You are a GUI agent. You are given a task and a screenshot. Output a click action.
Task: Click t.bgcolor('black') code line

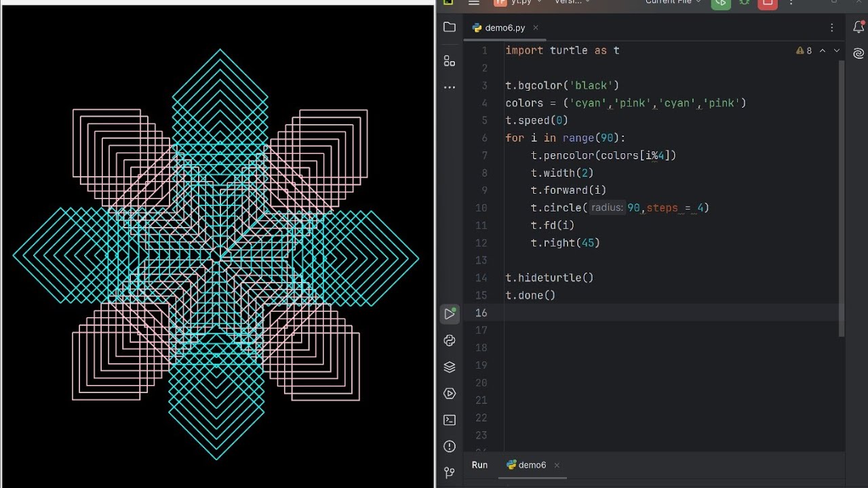562,85
